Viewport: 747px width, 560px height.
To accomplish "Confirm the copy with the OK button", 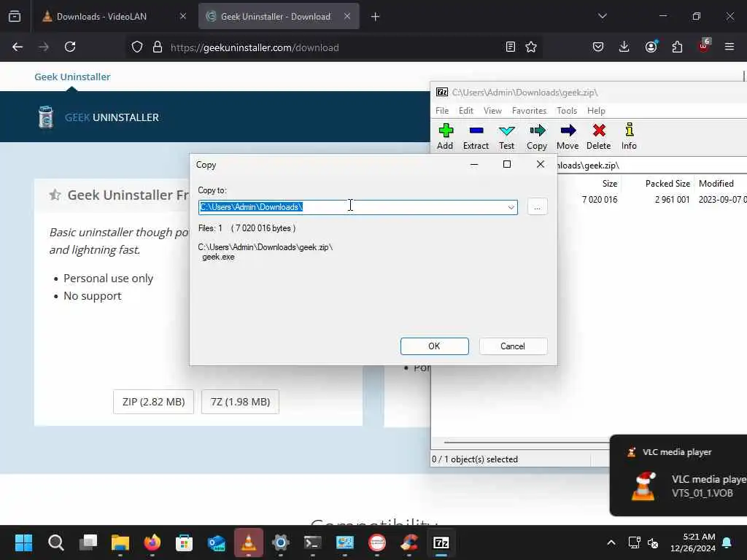I will pos(435,346).
